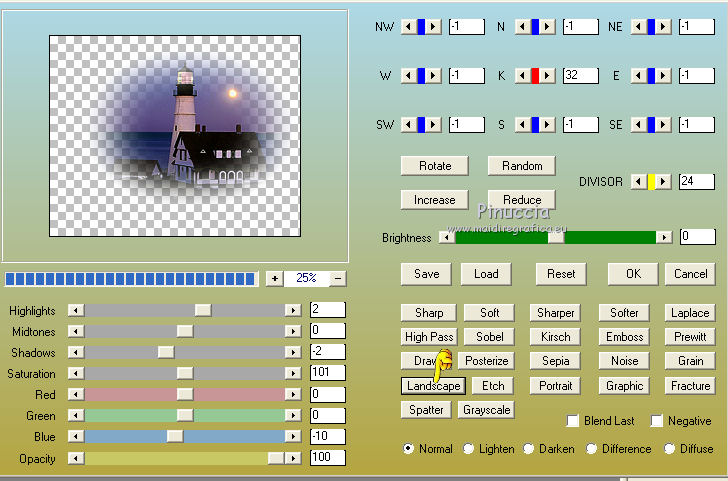Apply the Emboss preset
728x481 pixels.
[x=624, y=337]
